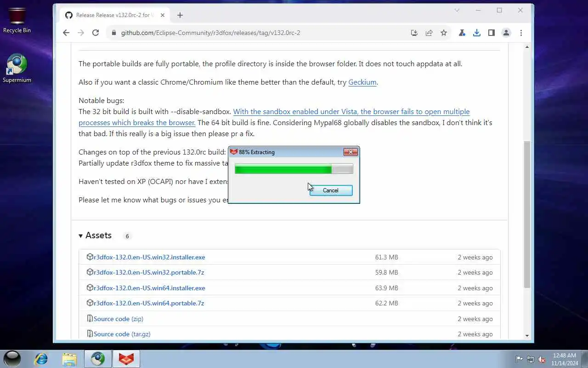
Task: Open Action Center flag tray icon
Action: click(519, 359)
